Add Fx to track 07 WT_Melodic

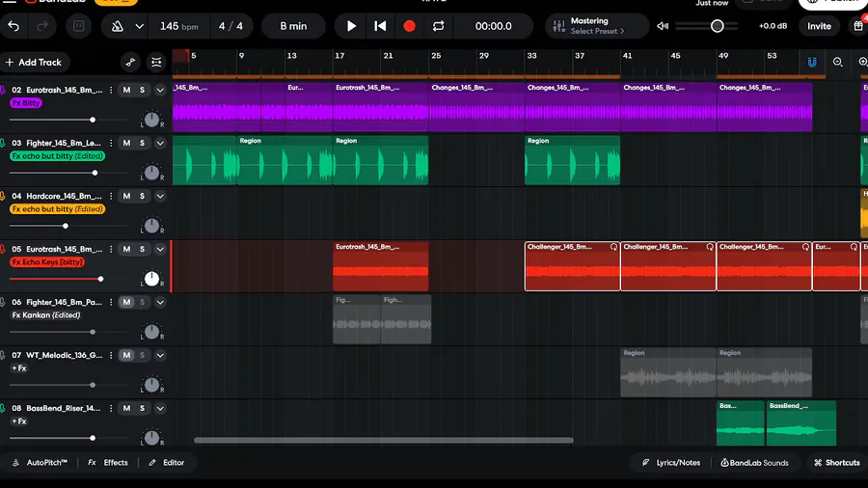point(19,368)
